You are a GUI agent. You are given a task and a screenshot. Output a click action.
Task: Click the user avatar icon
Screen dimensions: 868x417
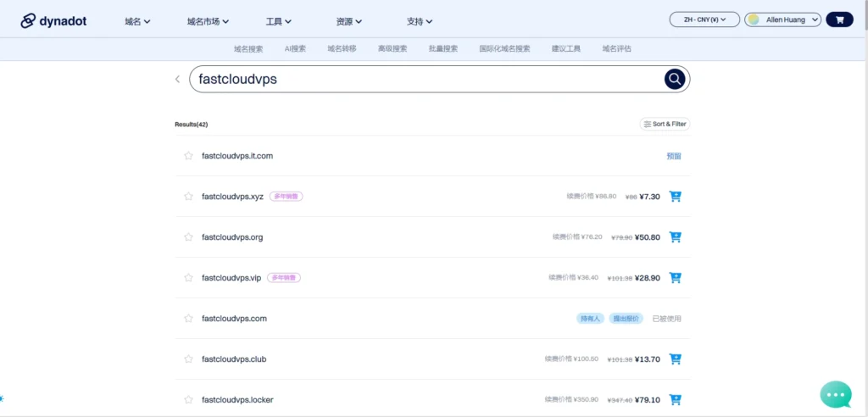753,19
